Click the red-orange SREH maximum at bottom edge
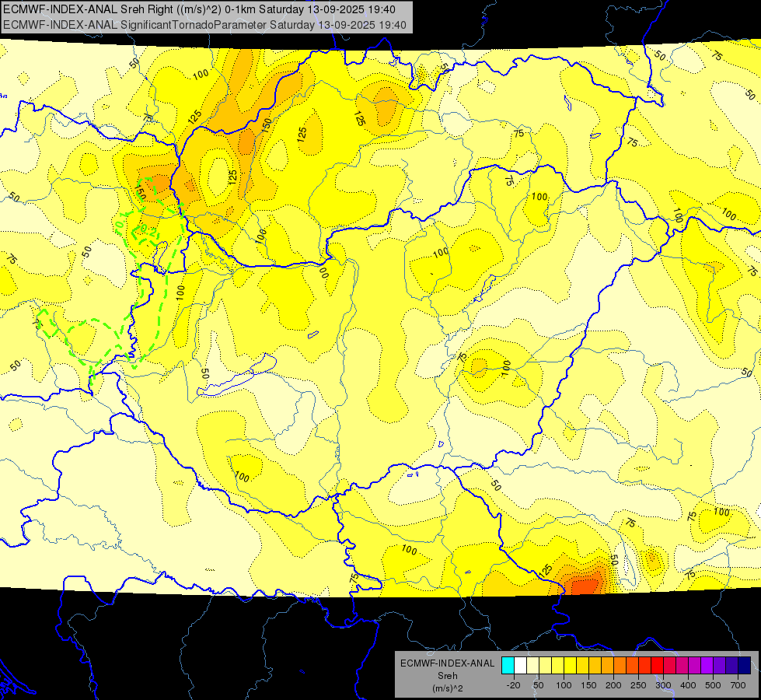 (x=585, y=584)
